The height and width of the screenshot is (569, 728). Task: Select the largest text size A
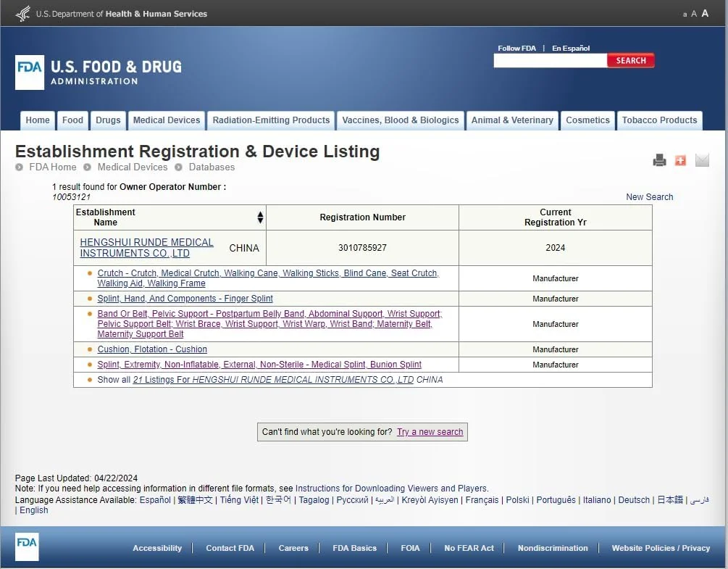click(705, 13)
